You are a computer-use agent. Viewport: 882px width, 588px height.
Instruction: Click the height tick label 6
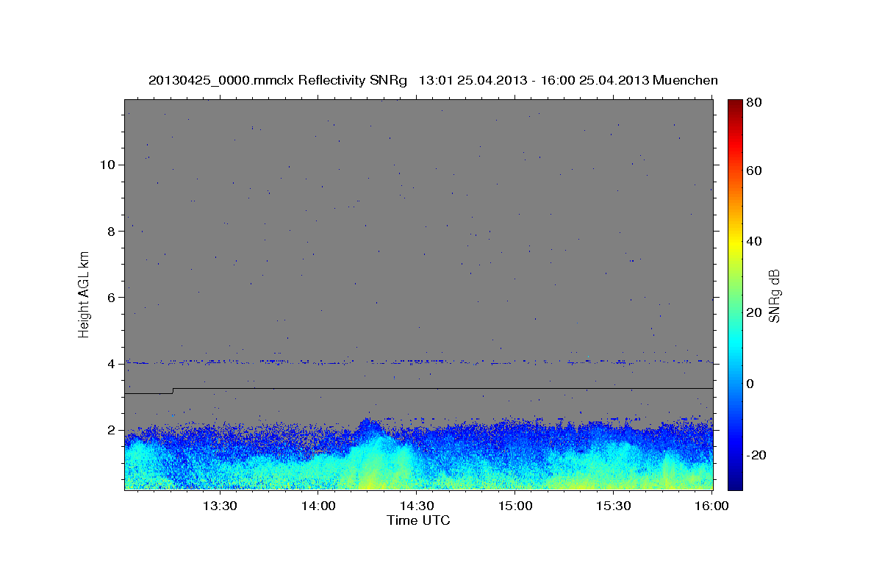(112, 297)
